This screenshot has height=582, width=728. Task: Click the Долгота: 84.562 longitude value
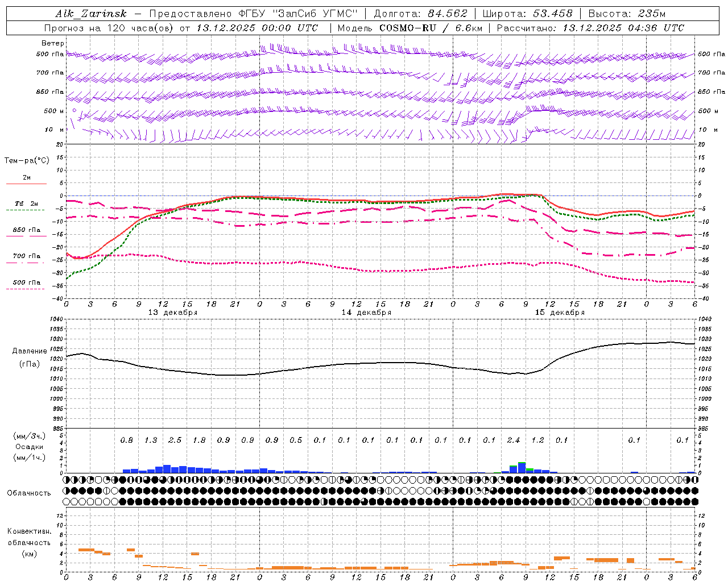420,14
